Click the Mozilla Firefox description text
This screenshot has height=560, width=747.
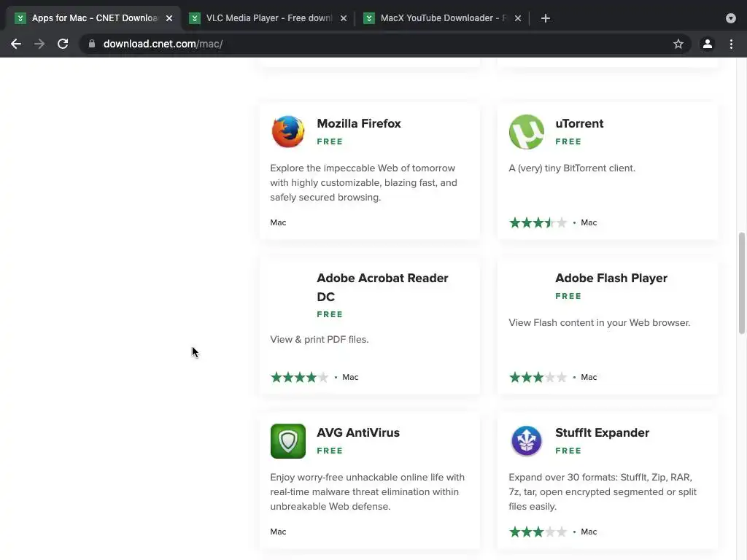(363, 183)
